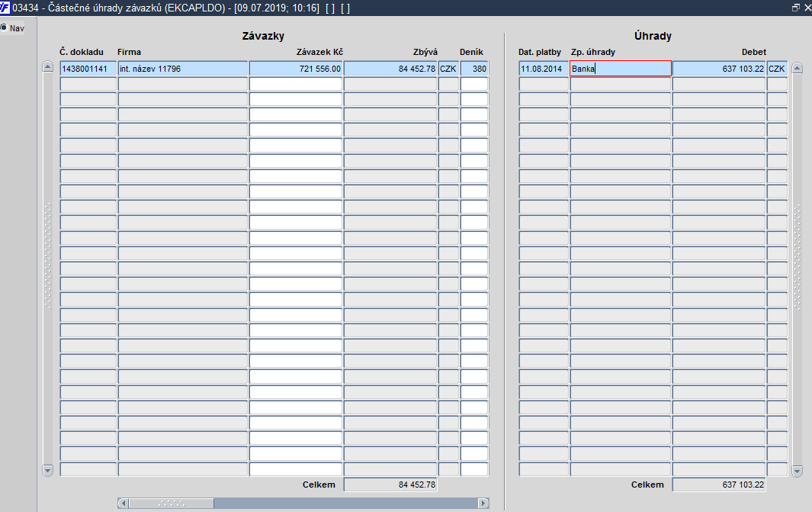Click the Závazky Celkem total 84 452.78

390,485
